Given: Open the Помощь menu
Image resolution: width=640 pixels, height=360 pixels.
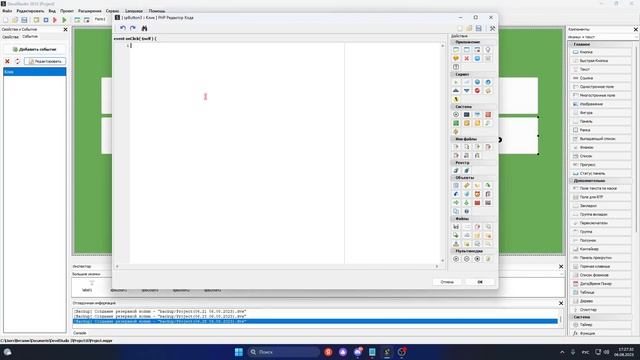Looking at the screenshot, I should [x=157, y=11].
